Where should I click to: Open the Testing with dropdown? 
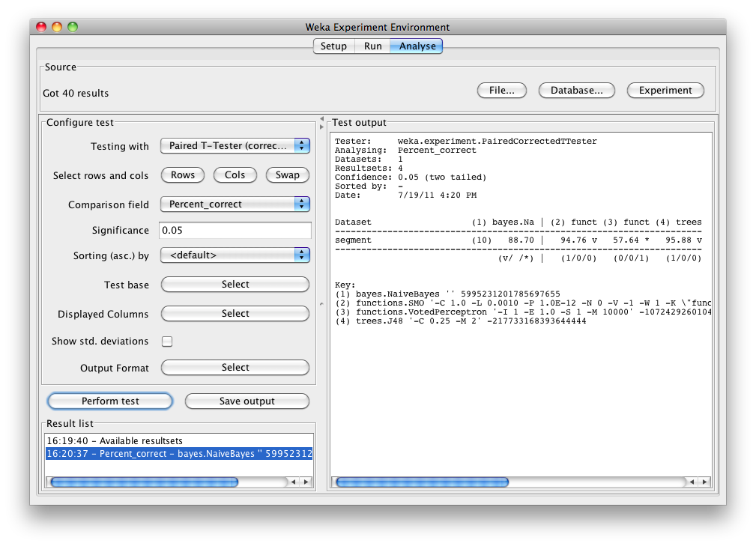tap(235, 146)
